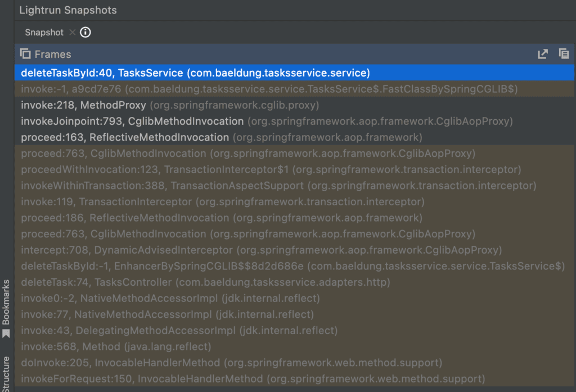This screenshot has height=392, width=576.
Task: Click the Lightrun Snapshots panel title
Action: (x=67, y=10)
